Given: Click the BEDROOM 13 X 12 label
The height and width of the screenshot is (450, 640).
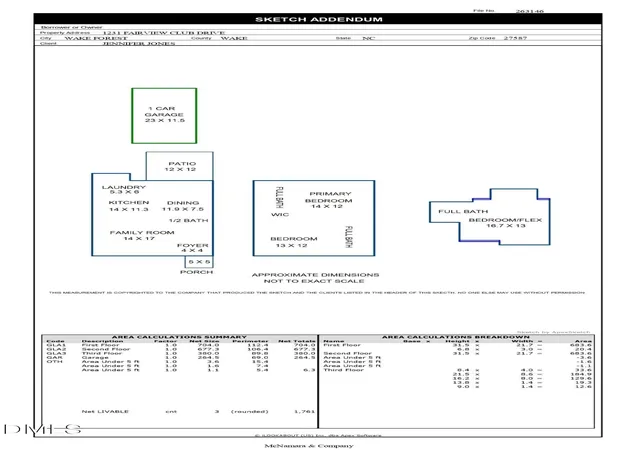Looking at the screenshot, I should pyautogui.click(x=293, y=242).
